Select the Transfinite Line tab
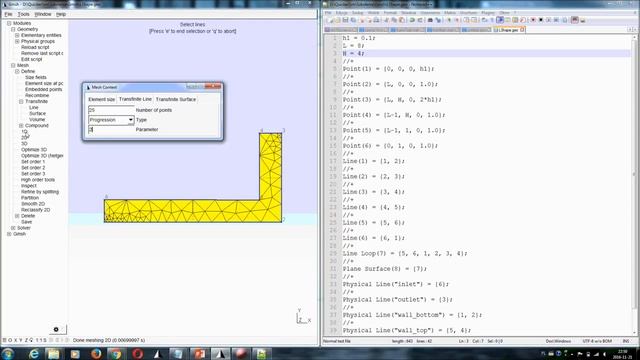The image size is (640, 360). [x=135, y=99]
